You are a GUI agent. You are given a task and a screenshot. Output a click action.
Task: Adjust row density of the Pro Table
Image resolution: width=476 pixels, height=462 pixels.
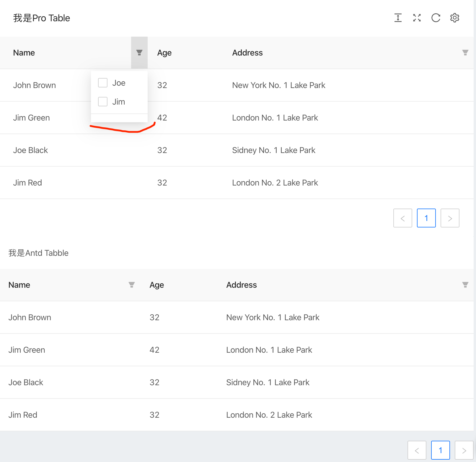398,18
